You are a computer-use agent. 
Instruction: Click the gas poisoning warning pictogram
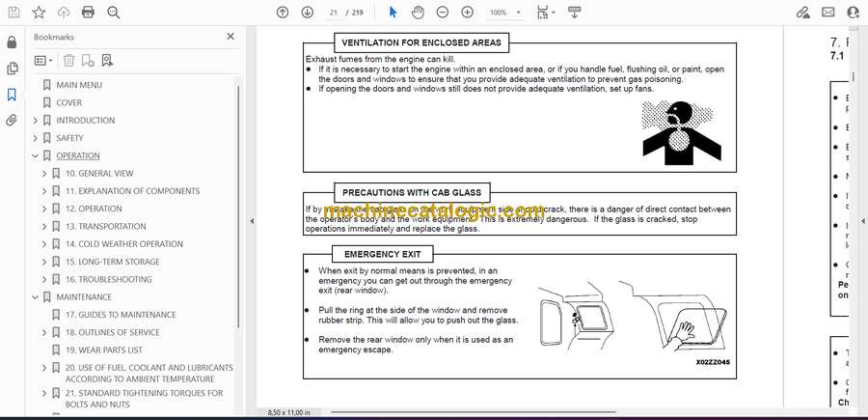pos(682,132)
